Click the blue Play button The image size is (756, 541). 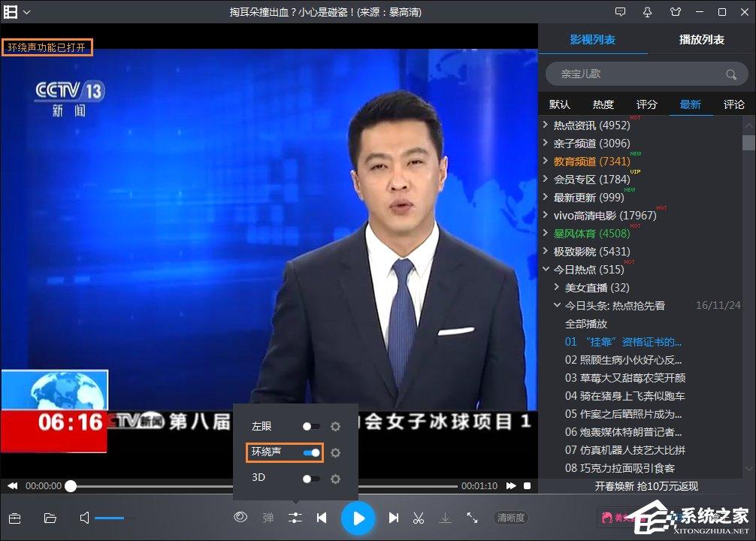(x=358, y=518)
